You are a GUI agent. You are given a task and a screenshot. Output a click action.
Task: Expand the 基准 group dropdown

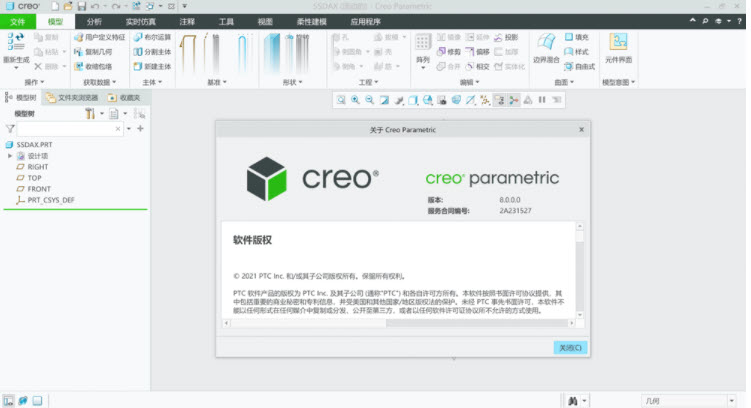point(215,82)
